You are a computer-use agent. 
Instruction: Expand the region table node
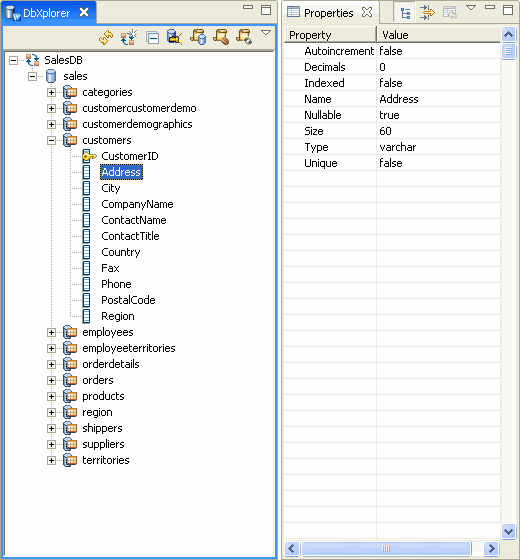[x=51, y=412]
